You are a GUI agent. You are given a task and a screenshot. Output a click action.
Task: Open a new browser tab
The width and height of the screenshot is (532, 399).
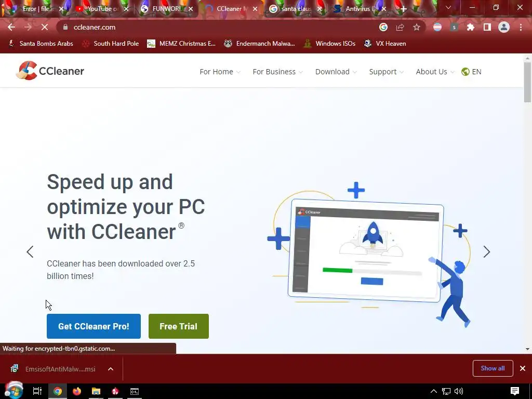tap(403, 9)
